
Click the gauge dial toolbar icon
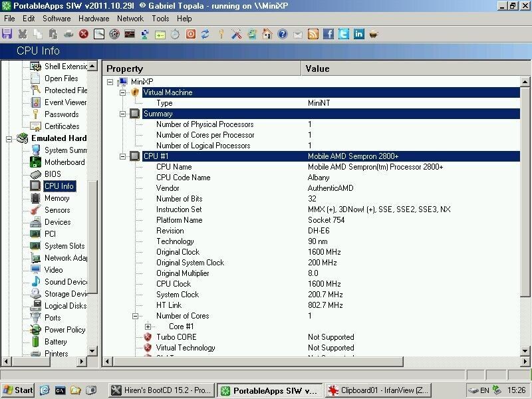tap(114, 34)
